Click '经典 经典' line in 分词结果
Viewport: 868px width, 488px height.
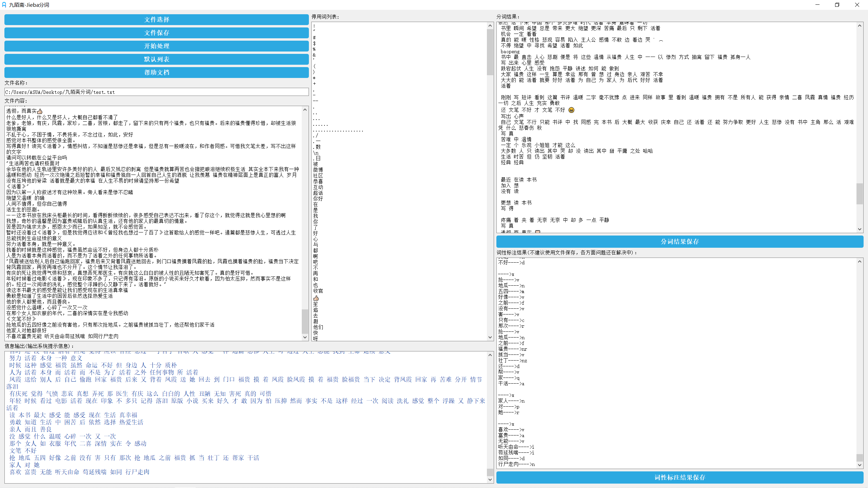pyautogui.click(x=512, y=163)
